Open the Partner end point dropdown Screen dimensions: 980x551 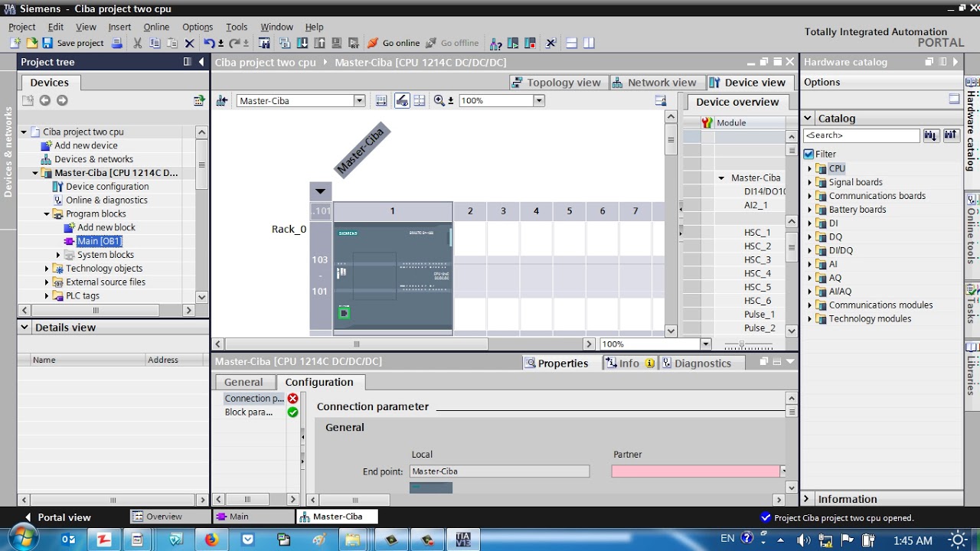(783, 471)
